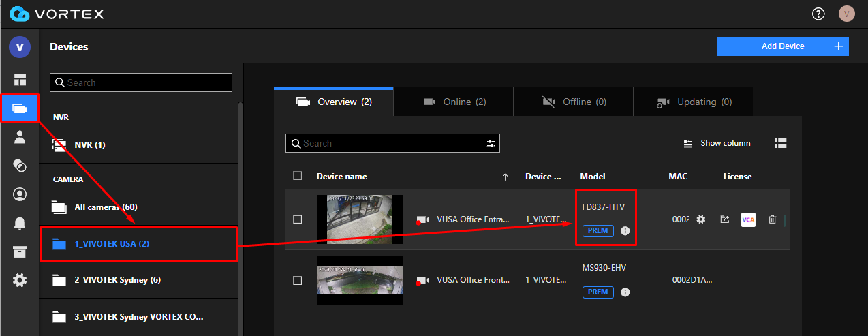Image resolution: width=868 pixels, height=336 pixels.
Task: Open VCA analytics icon for first camera
Action: click(748, 219)
